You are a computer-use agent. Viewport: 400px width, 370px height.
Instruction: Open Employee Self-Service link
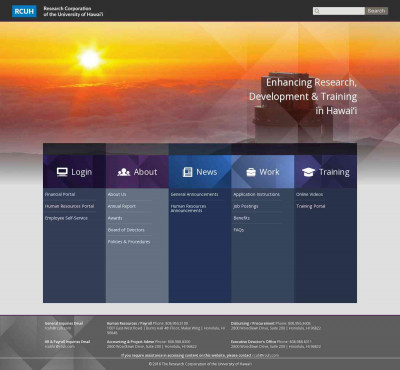(x=66, y=218)
